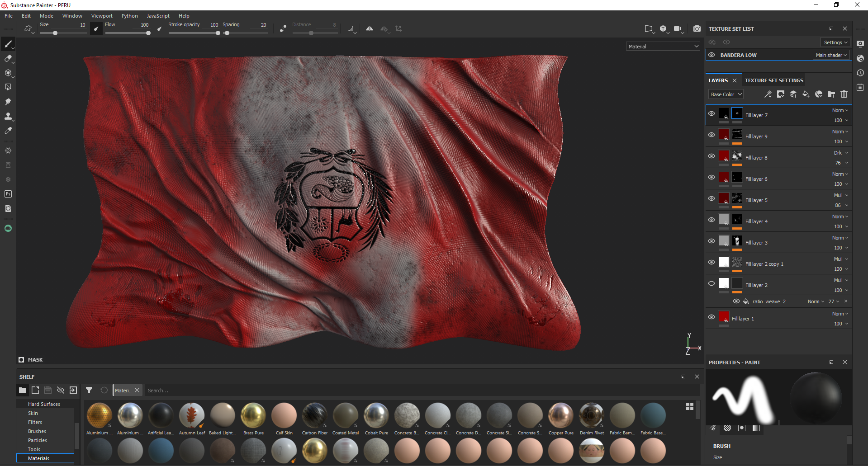
Task: Open Particles shelf category
Action: 38,440
